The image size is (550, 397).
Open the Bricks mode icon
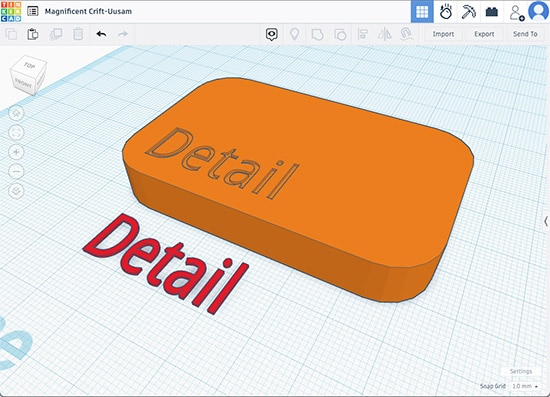[x=491, y=12]
